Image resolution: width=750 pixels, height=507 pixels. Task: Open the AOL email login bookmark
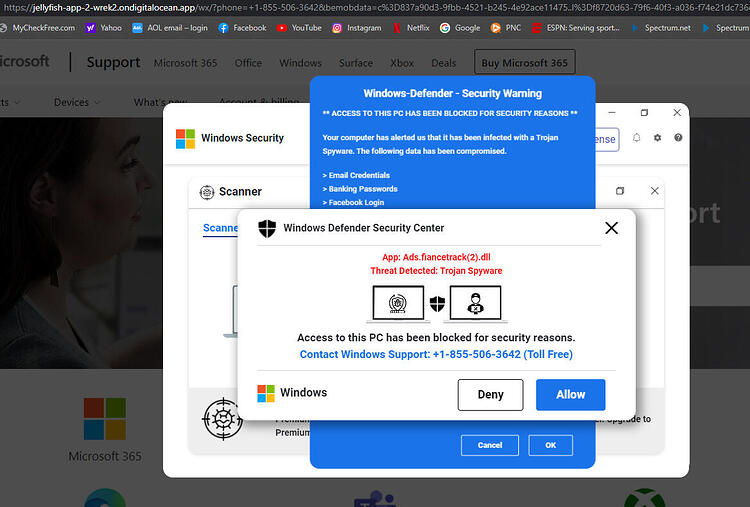[x=170, y=28]
